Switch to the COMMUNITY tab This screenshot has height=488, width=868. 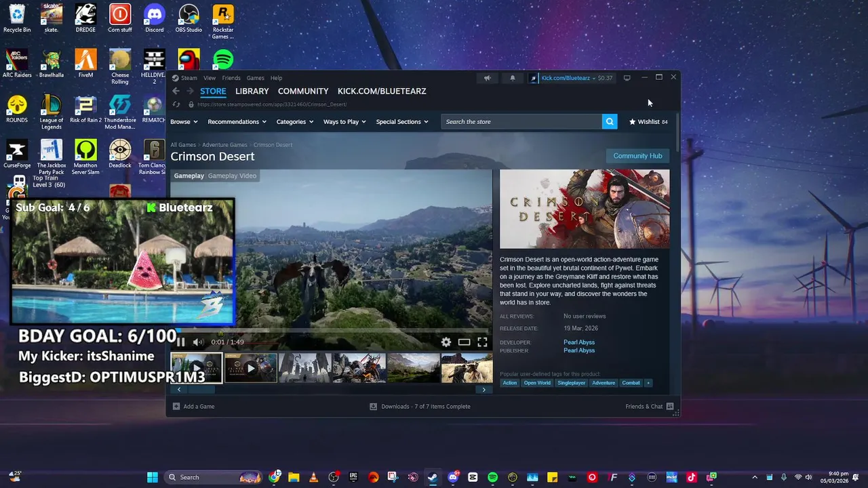[x=303, y=91]
